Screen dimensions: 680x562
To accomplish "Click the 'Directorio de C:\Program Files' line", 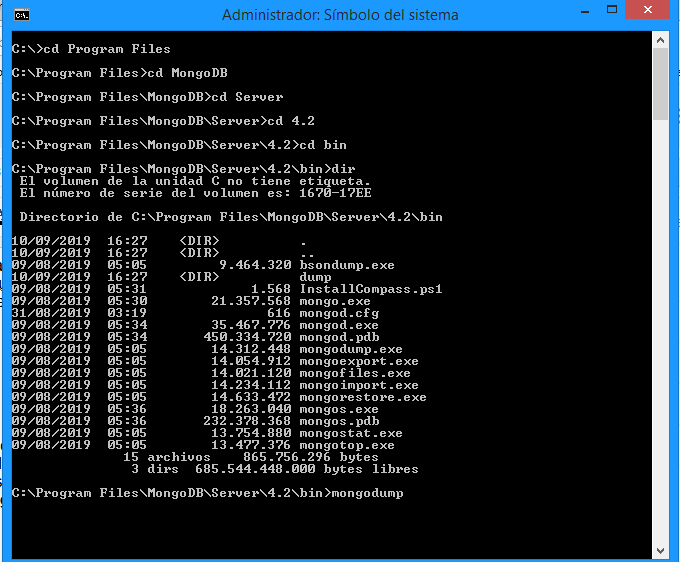I will pyautogui.click(x=231, y=217).
